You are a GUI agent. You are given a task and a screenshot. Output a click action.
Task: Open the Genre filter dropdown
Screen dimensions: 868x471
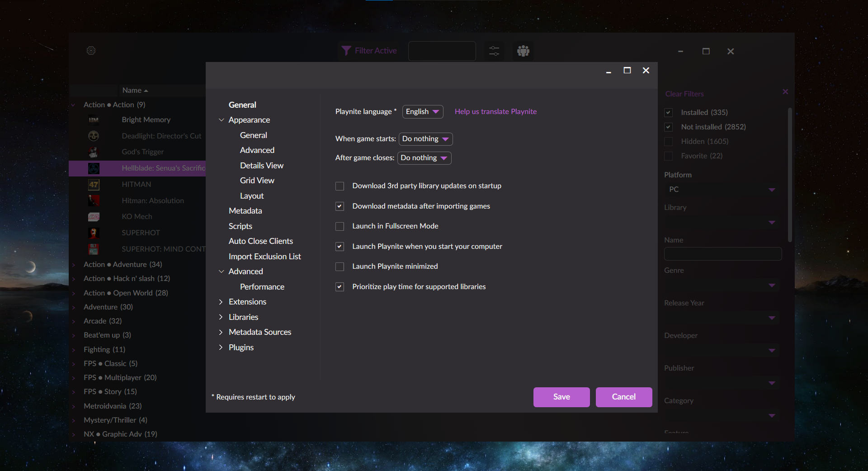point(722,285)
